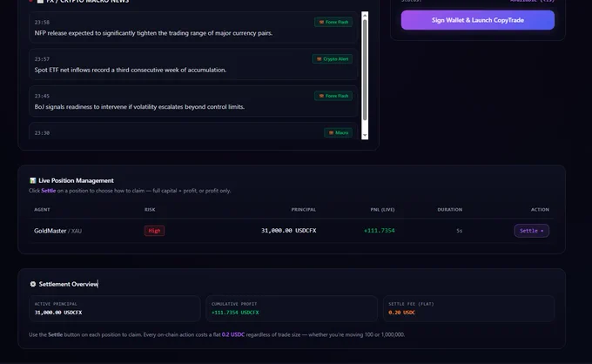Image resolution: width=592 pixels, height=364 pixels.
Task: Open the Spot ETF net inflows news
Action: point(193,64)
